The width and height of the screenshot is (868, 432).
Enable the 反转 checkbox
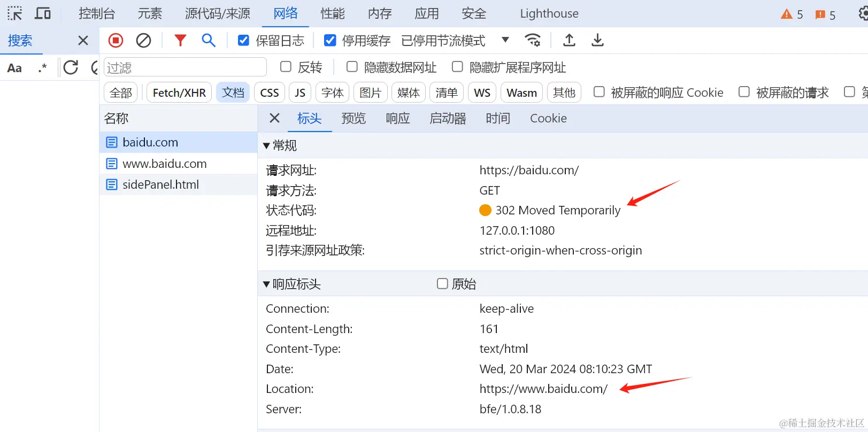[x=286, y=67]
